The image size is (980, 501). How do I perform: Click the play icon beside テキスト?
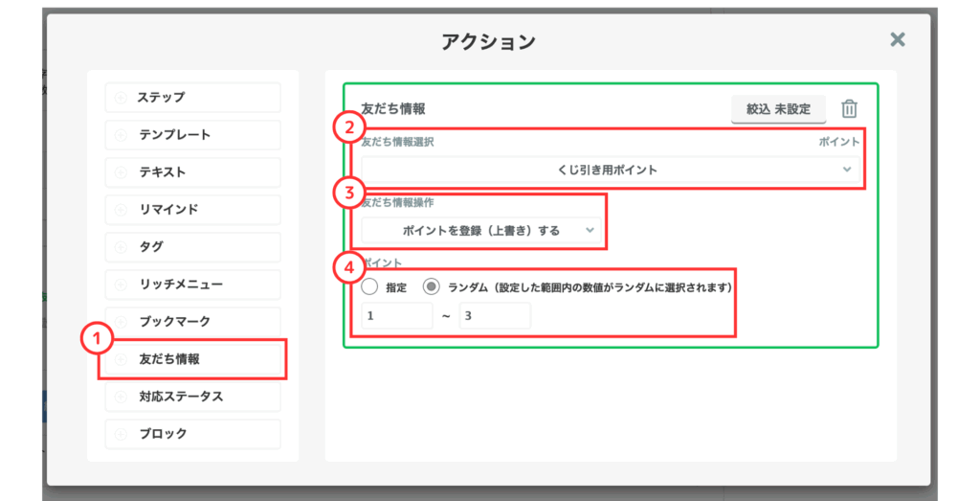click(121, 172)
